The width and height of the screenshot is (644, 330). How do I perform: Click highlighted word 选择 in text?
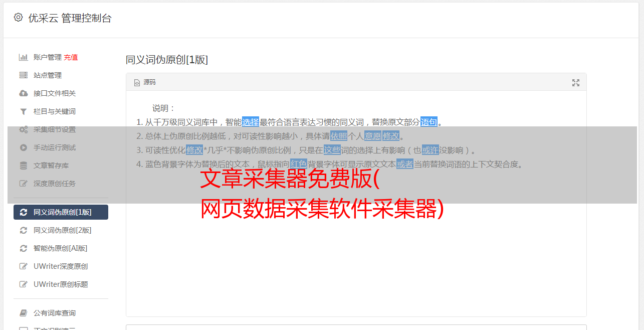tap(251, 122)
